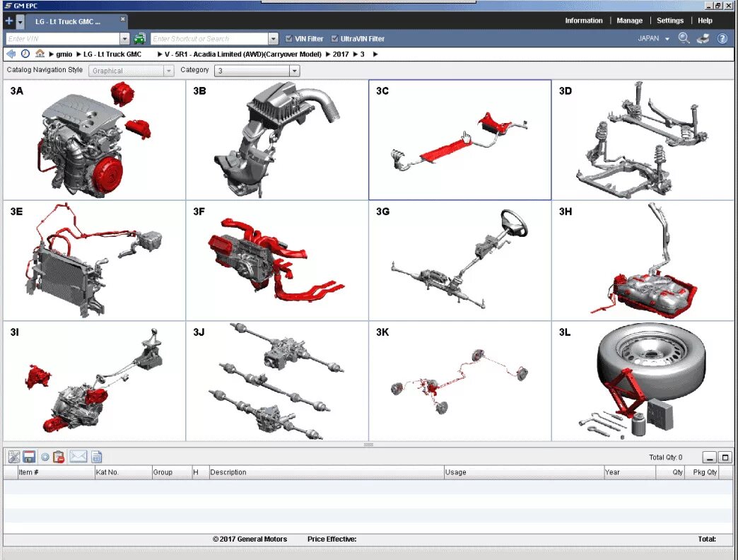
Task: Click the clipboard remove icon
Action: coord(59,457)
